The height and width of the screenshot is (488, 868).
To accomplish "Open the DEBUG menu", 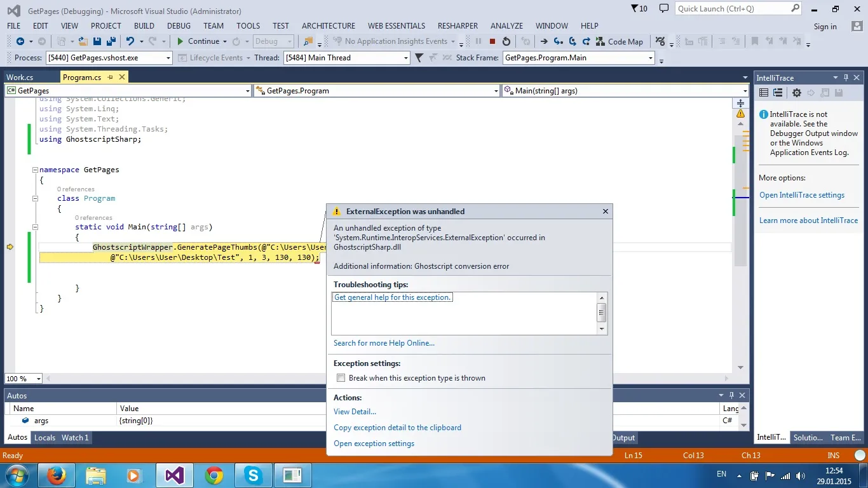I will [x=179, y=26].
